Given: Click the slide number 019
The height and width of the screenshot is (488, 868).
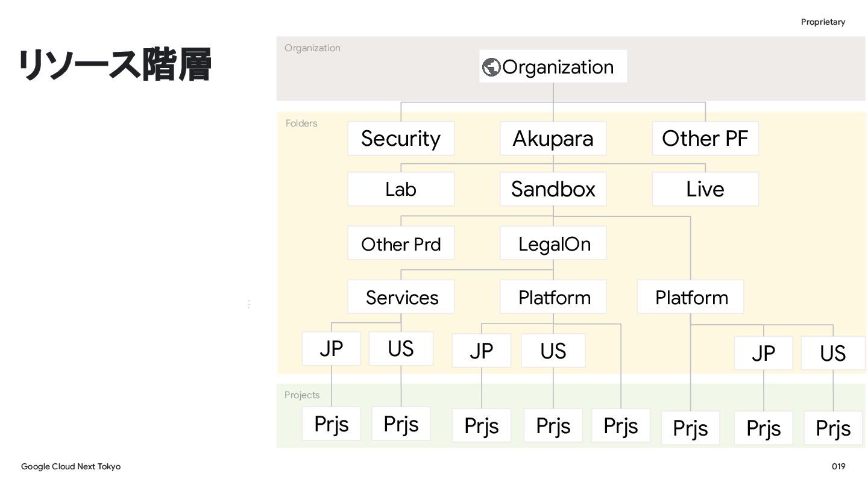Looking at the screenshot, I should 838,467.
